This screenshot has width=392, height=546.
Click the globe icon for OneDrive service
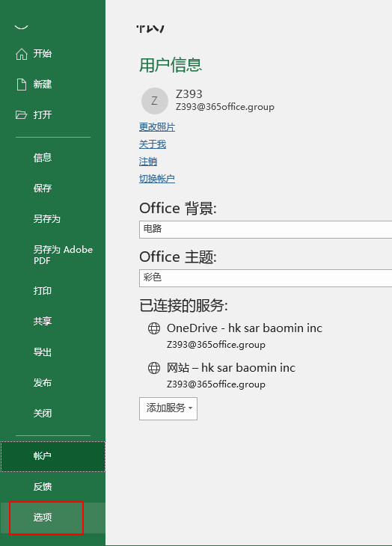(154, 328)
